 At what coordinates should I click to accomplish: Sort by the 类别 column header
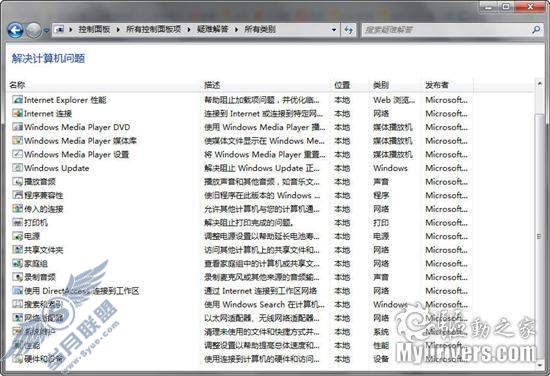pos(381,85)
